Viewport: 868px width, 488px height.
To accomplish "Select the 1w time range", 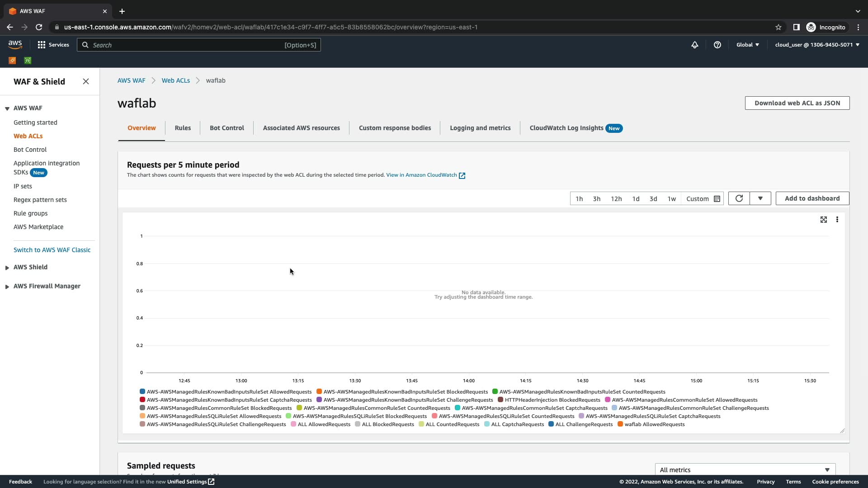I will coord(671,199).
